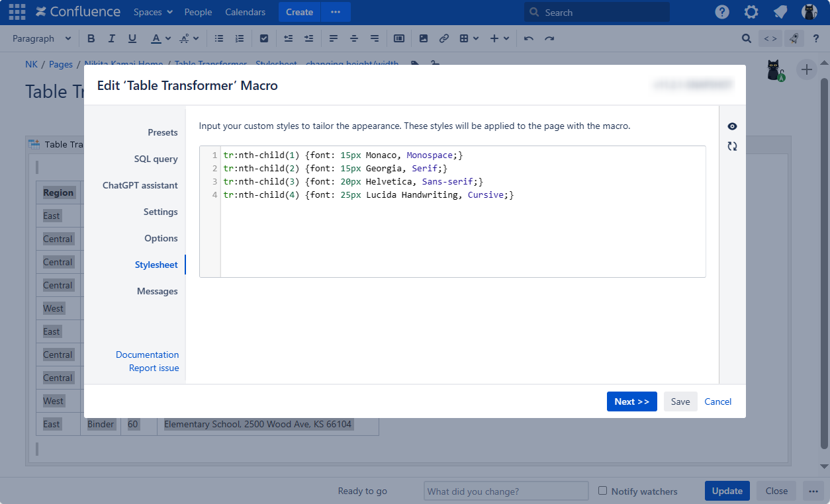Toggle italic formatting
Image resolution: width=830 pixels, height=504 pixels.
(x=112, y=38)
